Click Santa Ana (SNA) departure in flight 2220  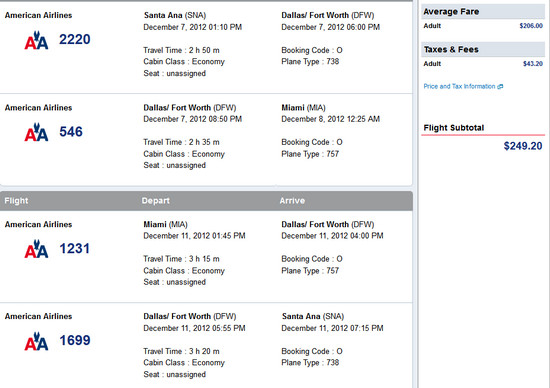point(175,15)
